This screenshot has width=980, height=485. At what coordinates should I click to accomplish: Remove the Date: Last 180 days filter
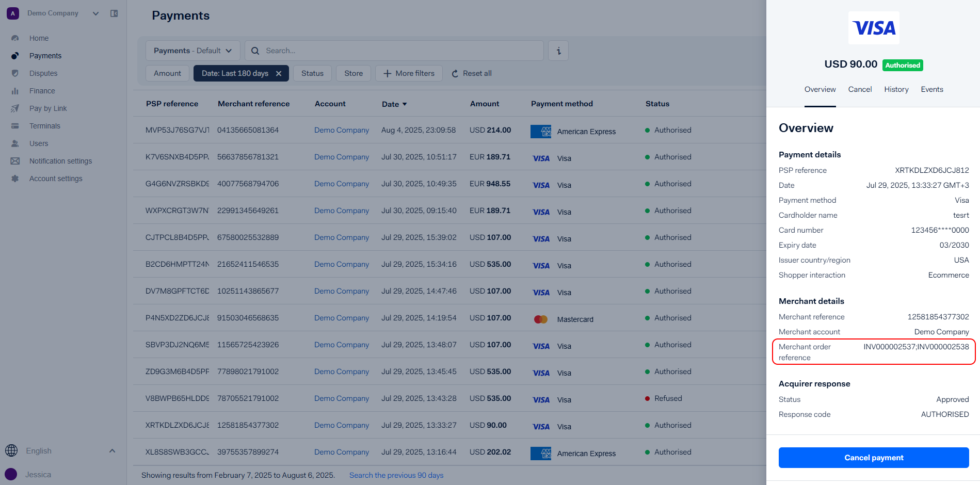pos(279,73)
